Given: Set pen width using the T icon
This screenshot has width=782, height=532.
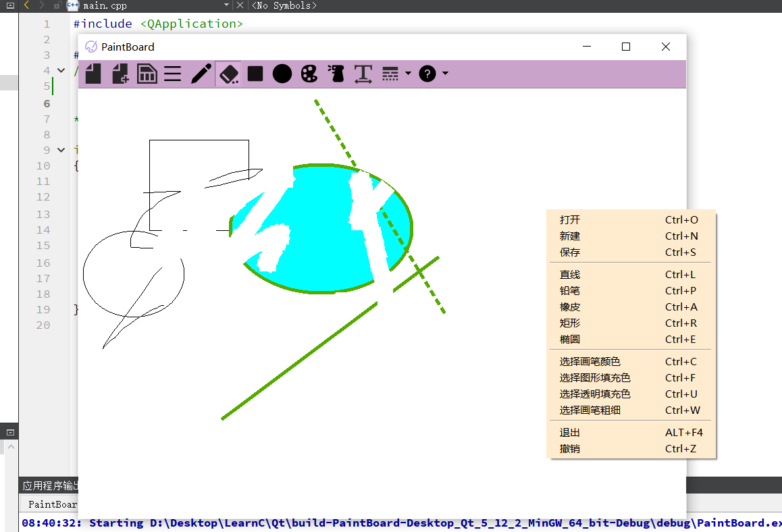Looking at the screenshot, I should (x=363, y=74).
